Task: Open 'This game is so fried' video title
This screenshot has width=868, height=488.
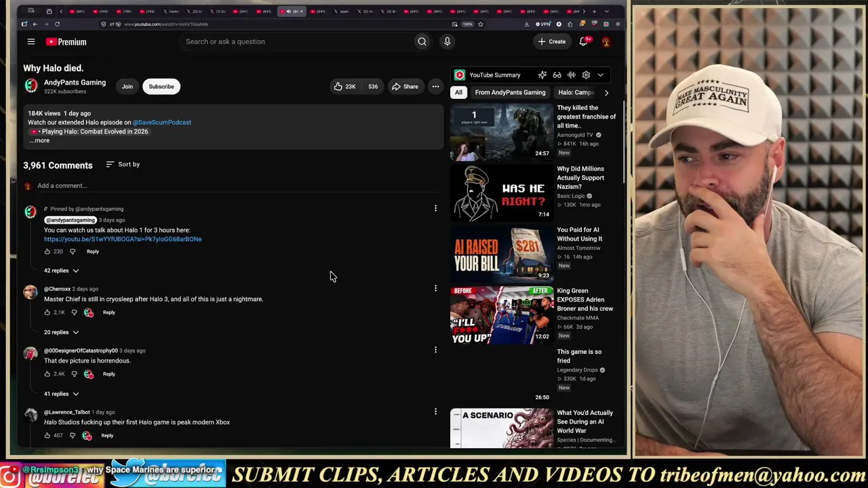Action: point(580,356)
